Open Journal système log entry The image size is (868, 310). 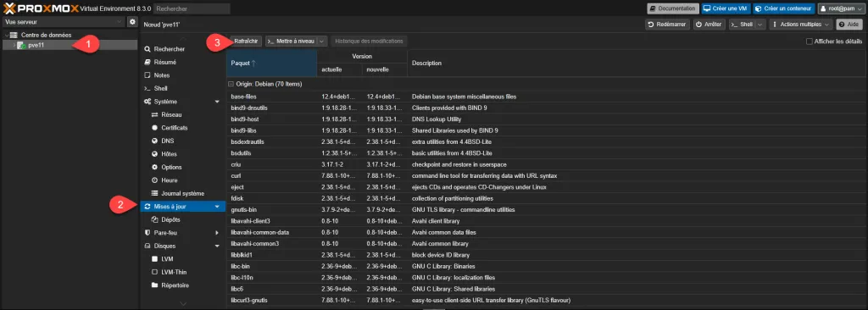pyautogui.click(x=182, y=194)
